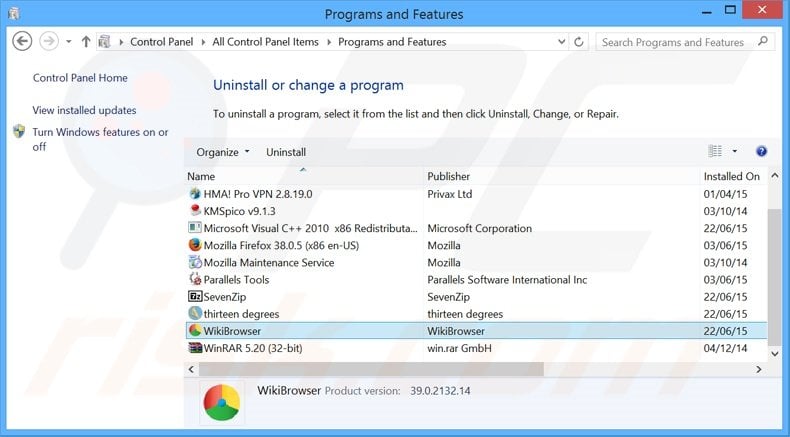Click Parallels Software International Inc cell
The height and width of the screenshot is (437, 790).
pos(507,280)
